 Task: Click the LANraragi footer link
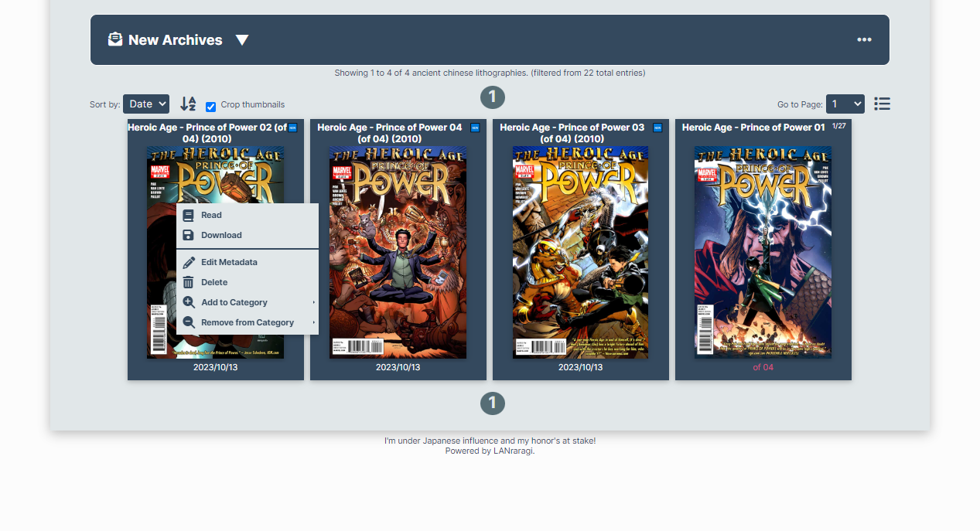[x=514, y=451]
